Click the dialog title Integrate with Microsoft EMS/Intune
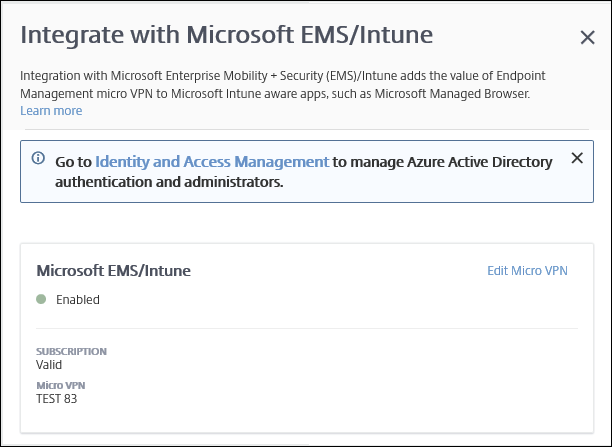The image size is (612, 447). tap(226, 35)
